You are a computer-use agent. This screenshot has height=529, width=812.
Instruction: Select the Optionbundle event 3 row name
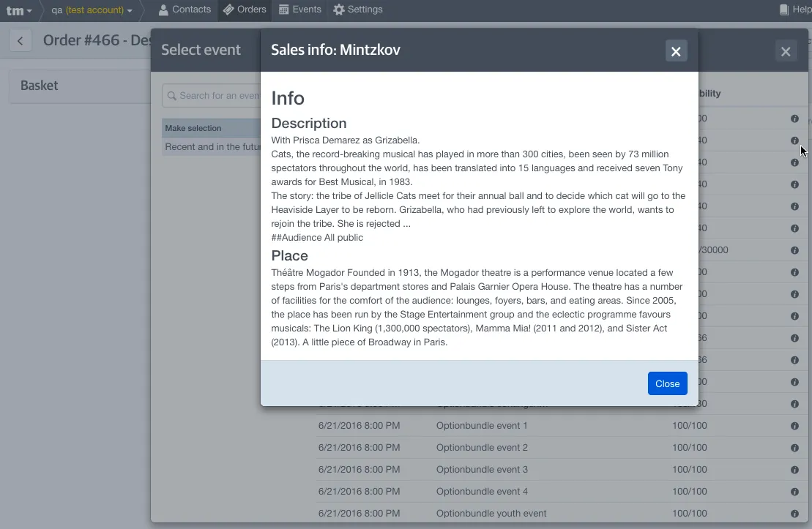point(482,470)
